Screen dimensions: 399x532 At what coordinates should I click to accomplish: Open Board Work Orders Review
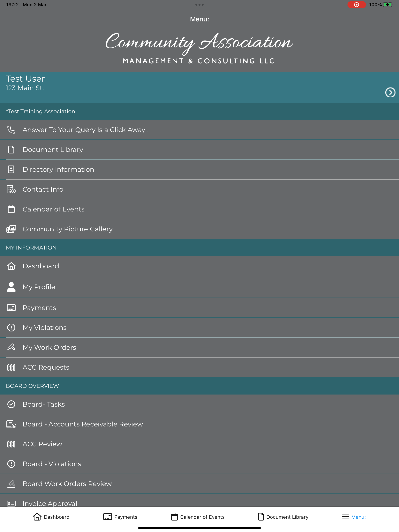[199, 484]
